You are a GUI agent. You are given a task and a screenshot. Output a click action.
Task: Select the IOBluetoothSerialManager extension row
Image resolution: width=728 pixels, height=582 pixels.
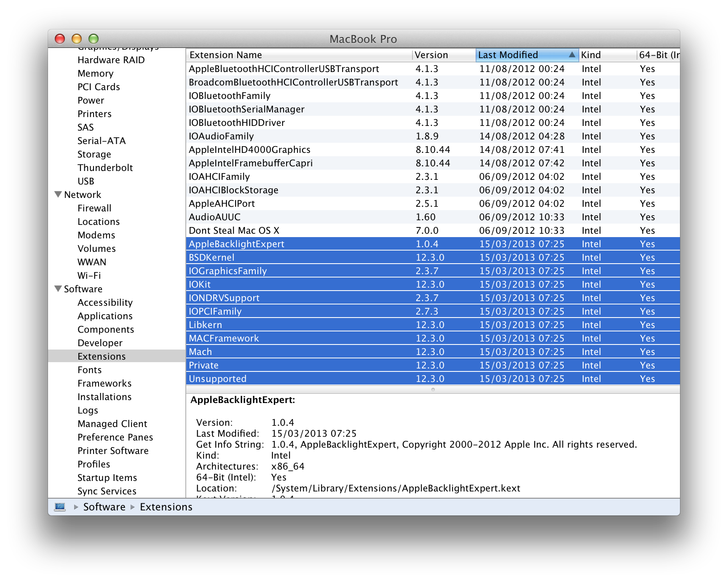433,109
